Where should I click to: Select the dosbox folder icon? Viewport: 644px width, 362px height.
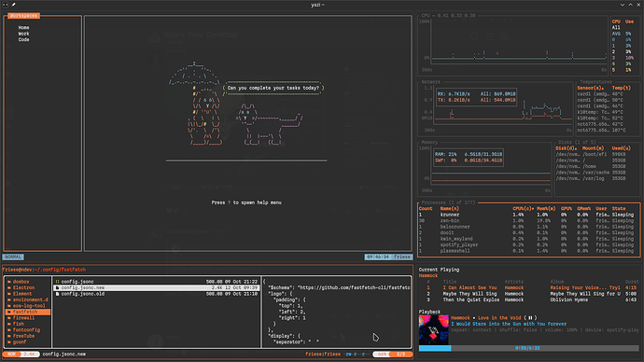pyautogui.click(x=9, y=282)
